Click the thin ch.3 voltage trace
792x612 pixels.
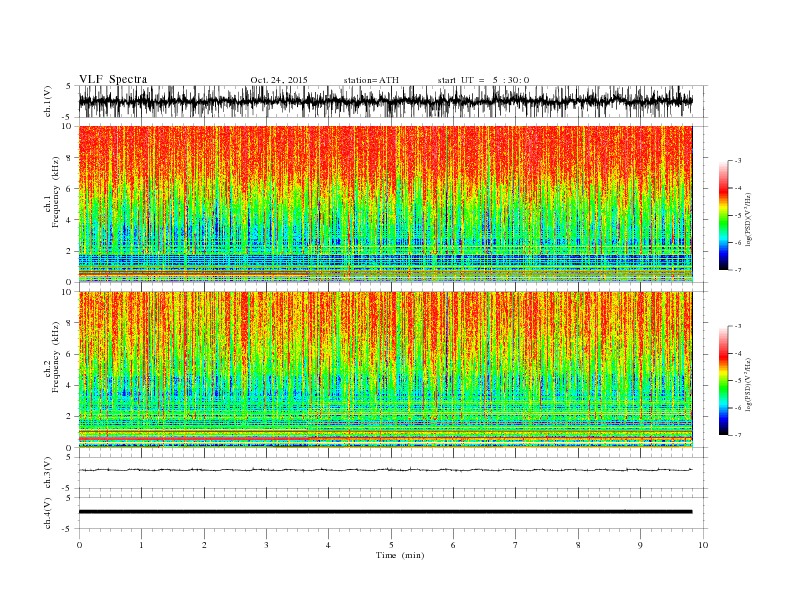pos(385,470)
